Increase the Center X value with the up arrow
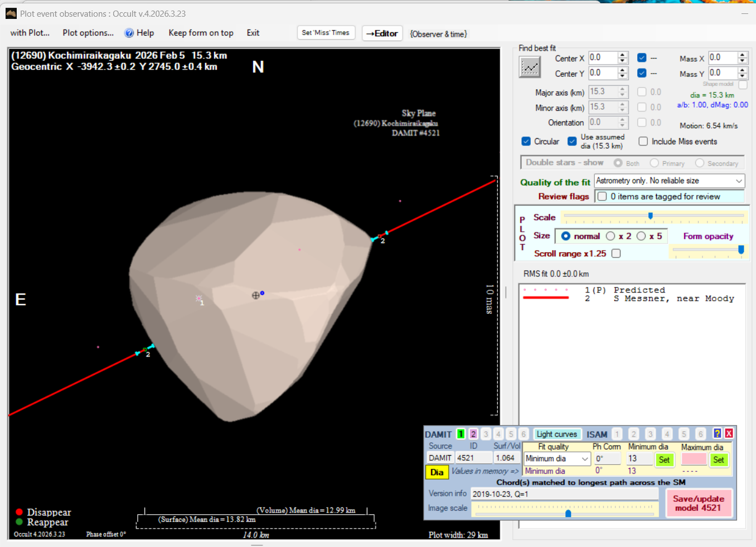 point(623,55)
